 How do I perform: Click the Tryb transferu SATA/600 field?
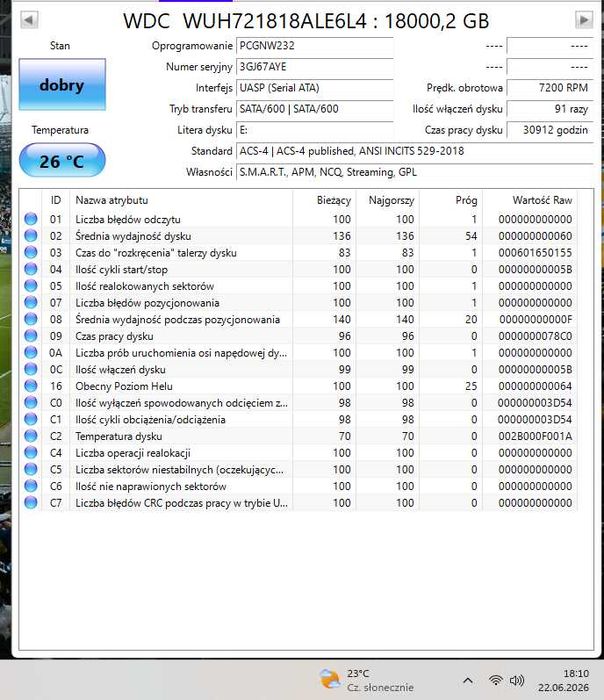click(315, 109)
